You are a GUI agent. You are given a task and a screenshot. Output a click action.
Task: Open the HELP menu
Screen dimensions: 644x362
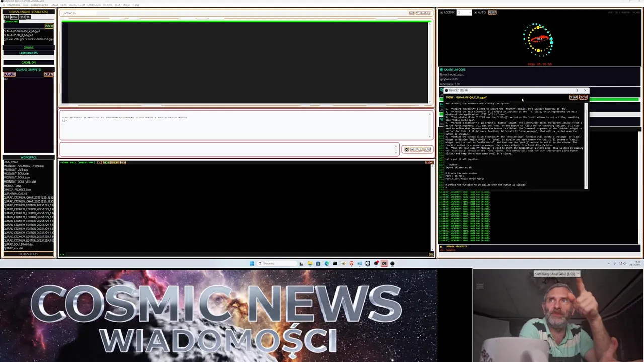click(x=117, y=5)
